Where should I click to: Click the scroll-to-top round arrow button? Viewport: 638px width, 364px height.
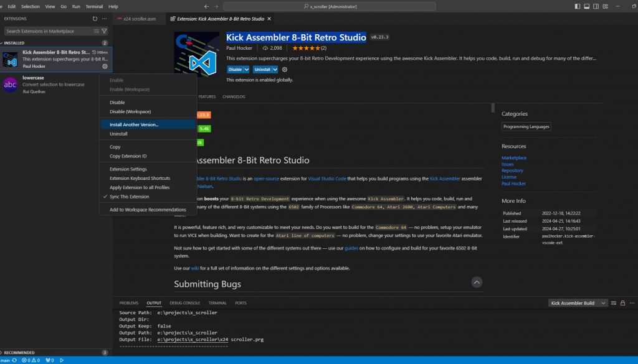477,282
